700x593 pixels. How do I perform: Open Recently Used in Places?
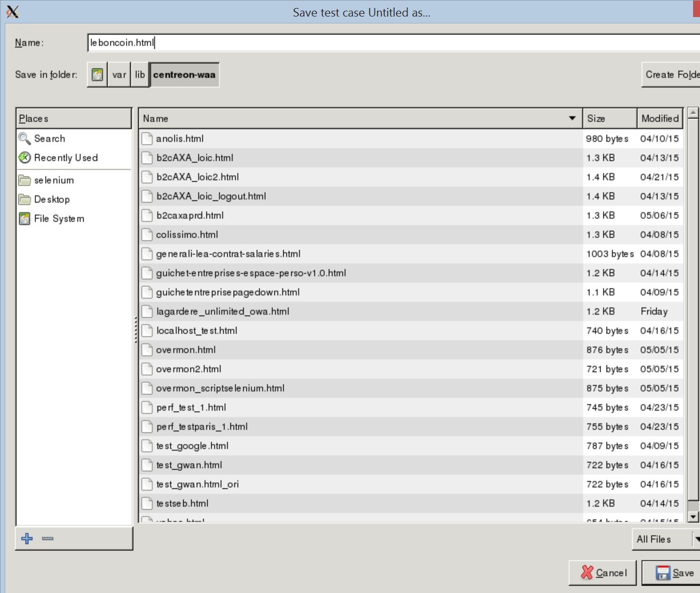(66, 158)
